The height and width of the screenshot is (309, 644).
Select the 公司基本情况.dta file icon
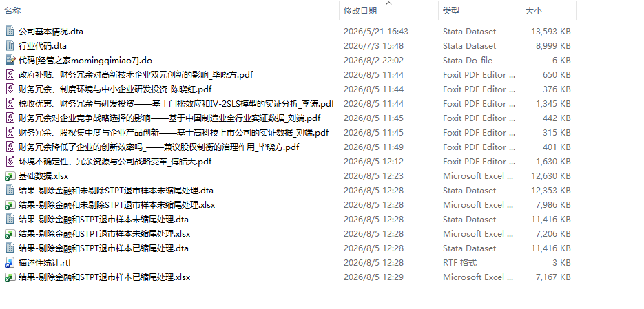point(10,31)
